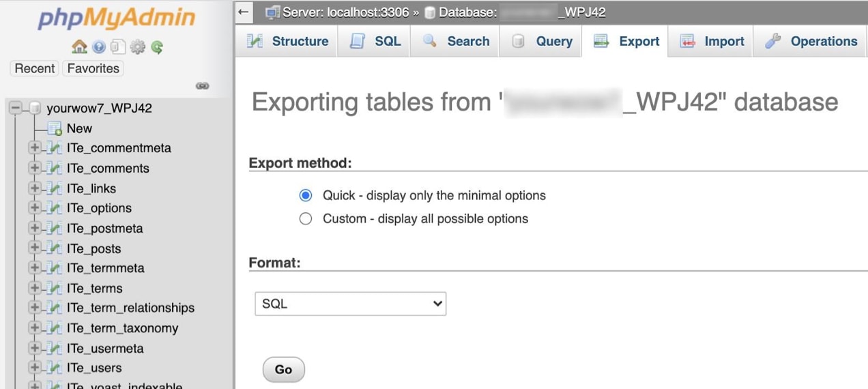
Task: Click the green reload navigation icon
Action: coord(157,47)
